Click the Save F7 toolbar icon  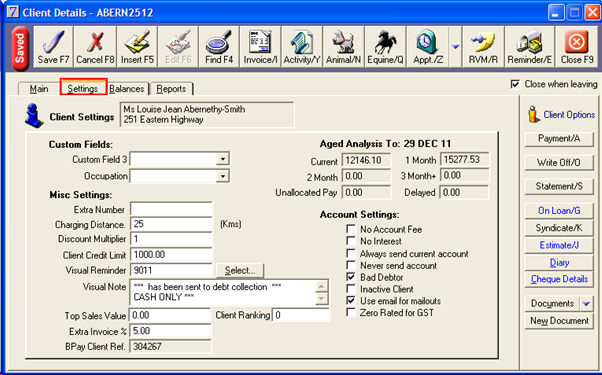[53, 47]
